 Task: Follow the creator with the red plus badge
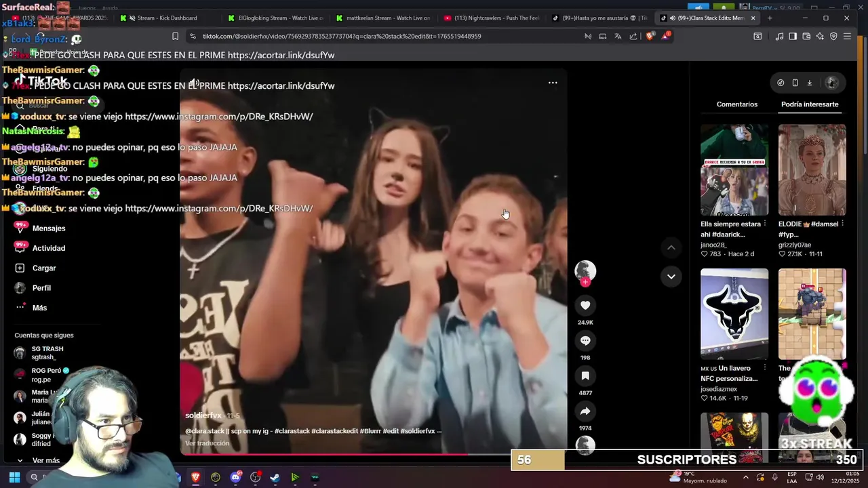(585, 282)
